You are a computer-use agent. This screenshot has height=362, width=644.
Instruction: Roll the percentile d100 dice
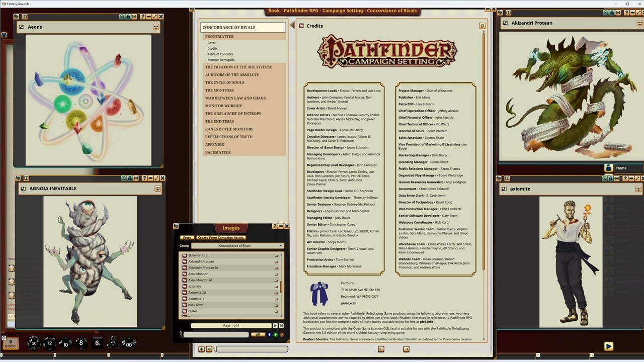[x=128, y=343]
